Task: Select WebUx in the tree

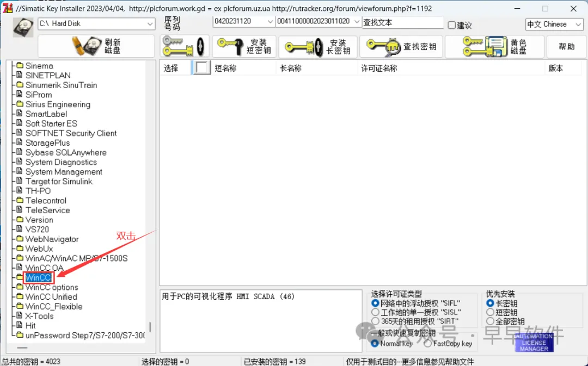Action: coord(39,249)
